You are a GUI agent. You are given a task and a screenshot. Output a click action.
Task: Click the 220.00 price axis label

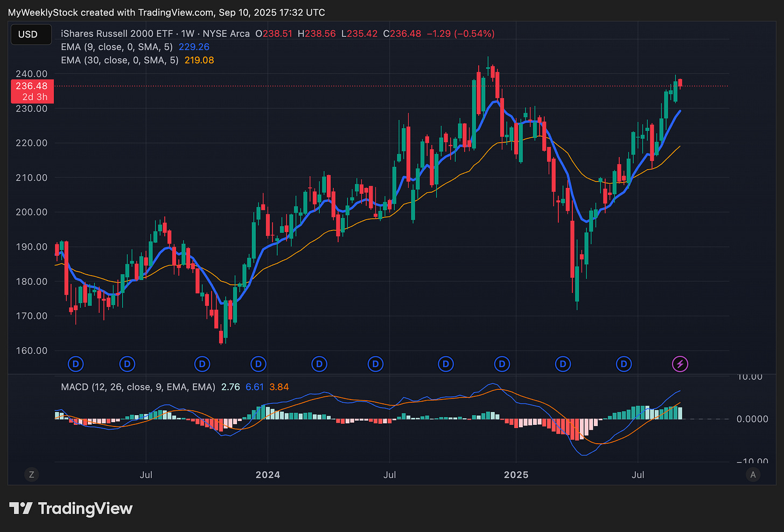coord(32,143)
